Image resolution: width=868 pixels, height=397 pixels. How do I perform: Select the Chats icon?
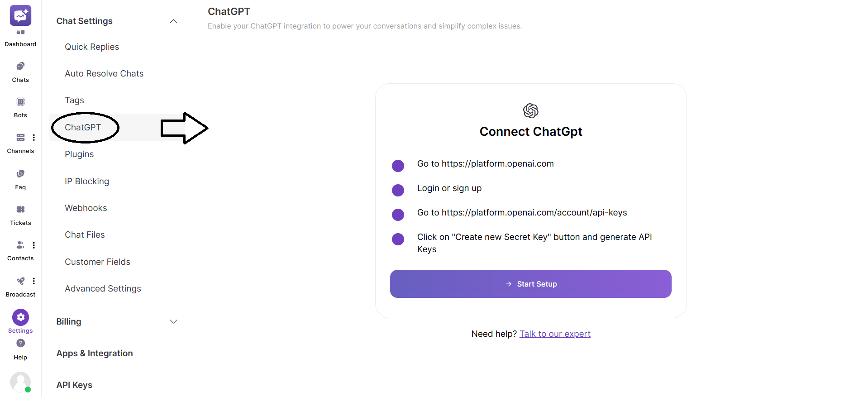[20, 67]
